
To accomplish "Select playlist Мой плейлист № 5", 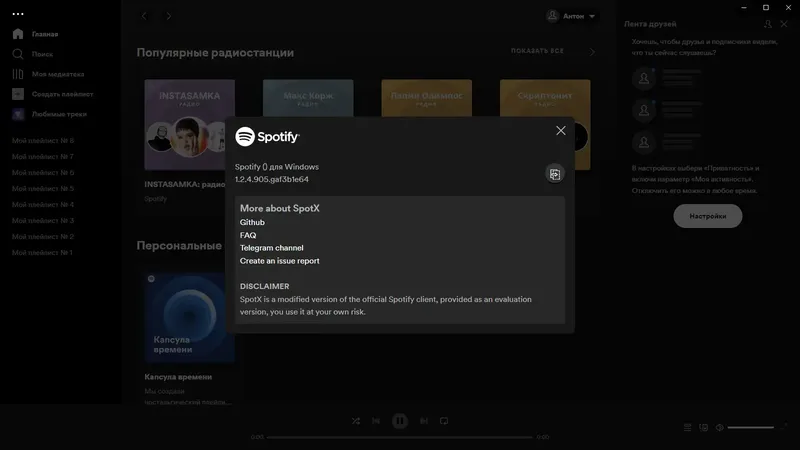I will pos(43,188).
